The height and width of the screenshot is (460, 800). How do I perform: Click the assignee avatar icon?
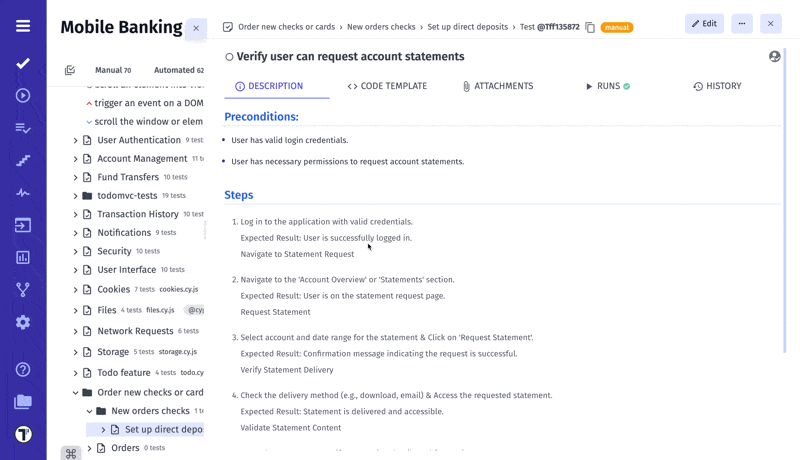click(x=774, y=57)
